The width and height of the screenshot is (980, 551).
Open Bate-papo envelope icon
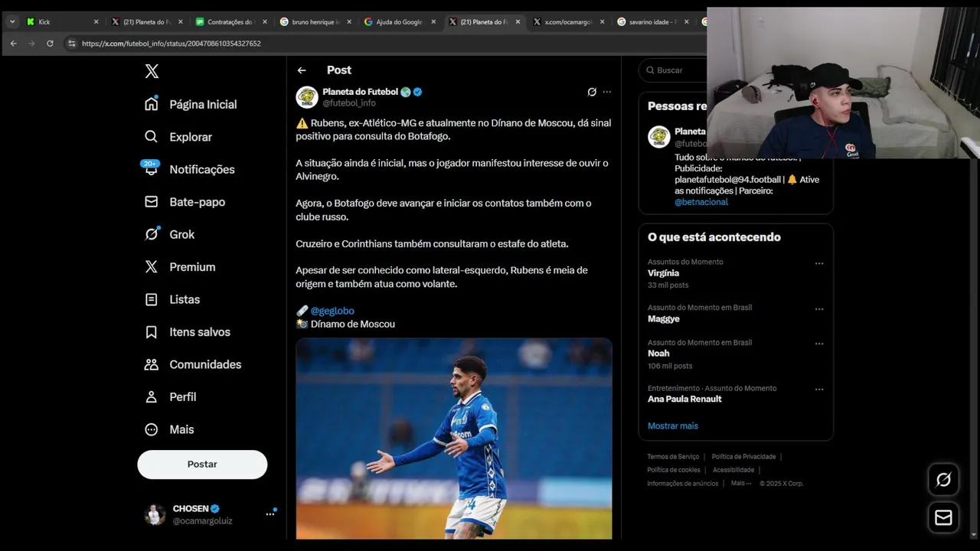(152, 201)
